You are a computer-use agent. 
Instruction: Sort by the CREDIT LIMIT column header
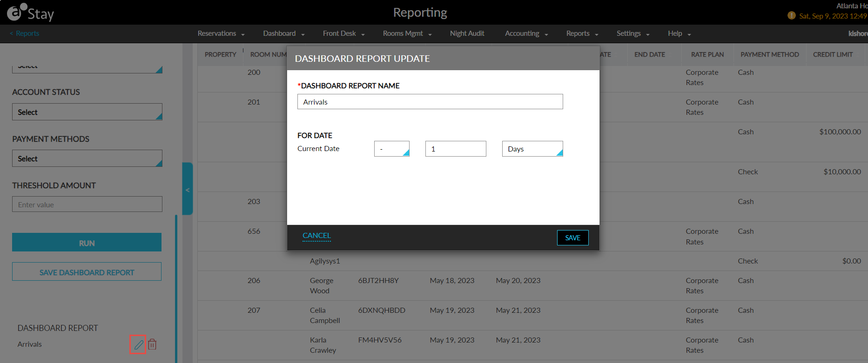coord(833,54)
